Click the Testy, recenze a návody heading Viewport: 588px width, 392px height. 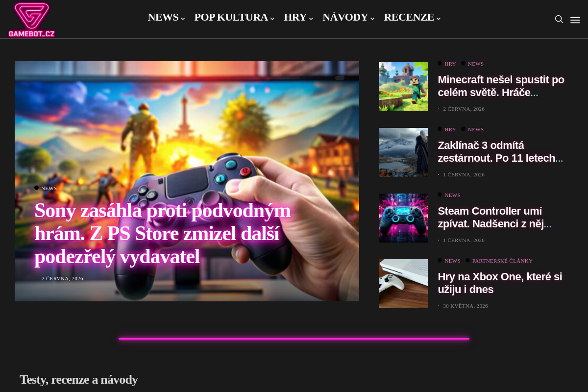coord(78,380)
